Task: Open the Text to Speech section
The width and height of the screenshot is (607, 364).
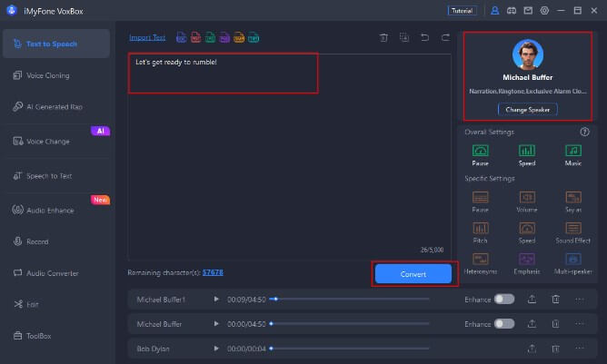Action: (56, 44)
